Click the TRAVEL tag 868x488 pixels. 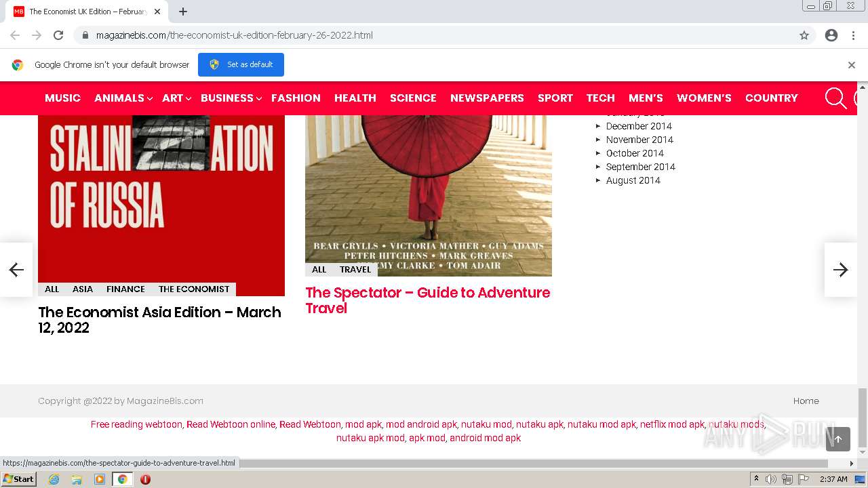[x=355, y=270]
